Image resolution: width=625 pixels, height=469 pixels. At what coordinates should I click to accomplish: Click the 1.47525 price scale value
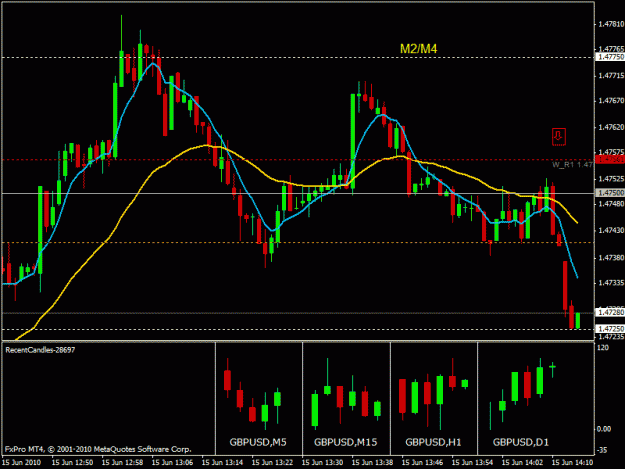(611, 179)
